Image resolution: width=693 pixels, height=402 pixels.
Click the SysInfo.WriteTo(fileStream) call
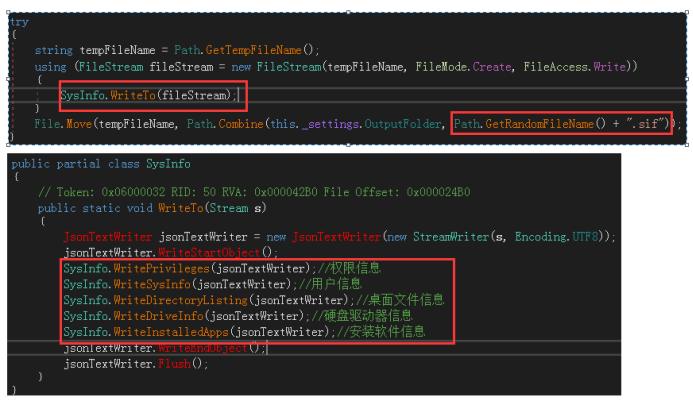(x=149, y=95)
